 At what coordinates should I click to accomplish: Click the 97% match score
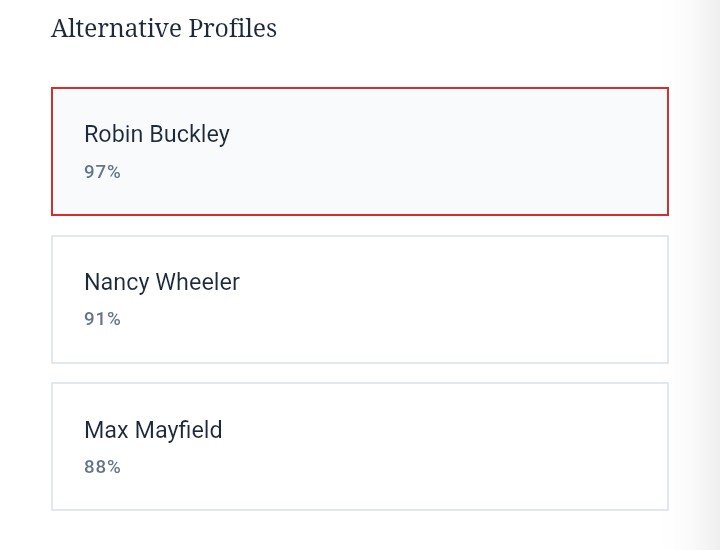tap(102, 172)
